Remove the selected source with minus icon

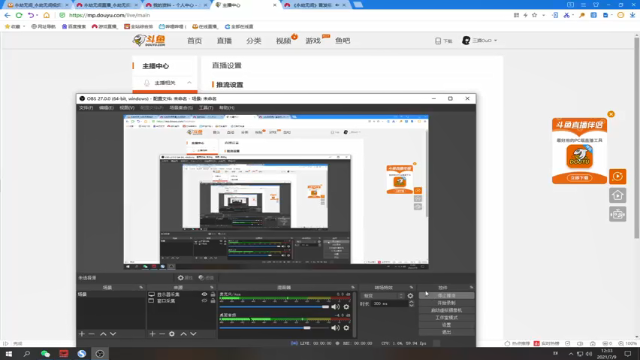tap(162, 334)
